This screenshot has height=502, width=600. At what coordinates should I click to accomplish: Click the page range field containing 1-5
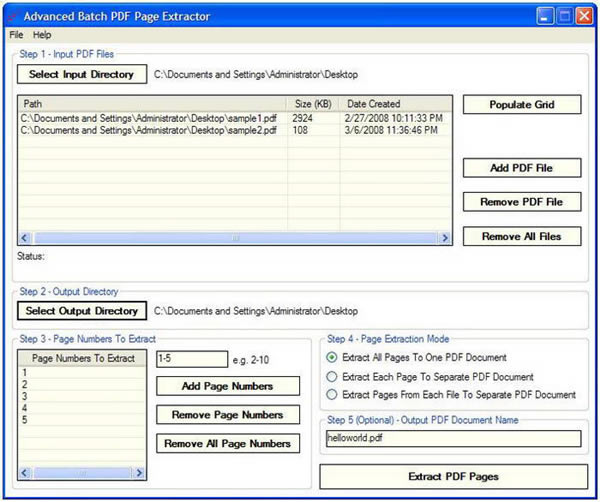point(192,358)
